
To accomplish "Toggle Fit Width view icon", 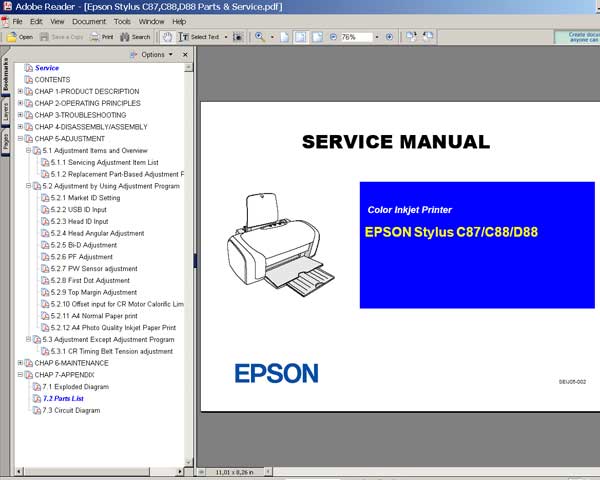I will [317, 37].
